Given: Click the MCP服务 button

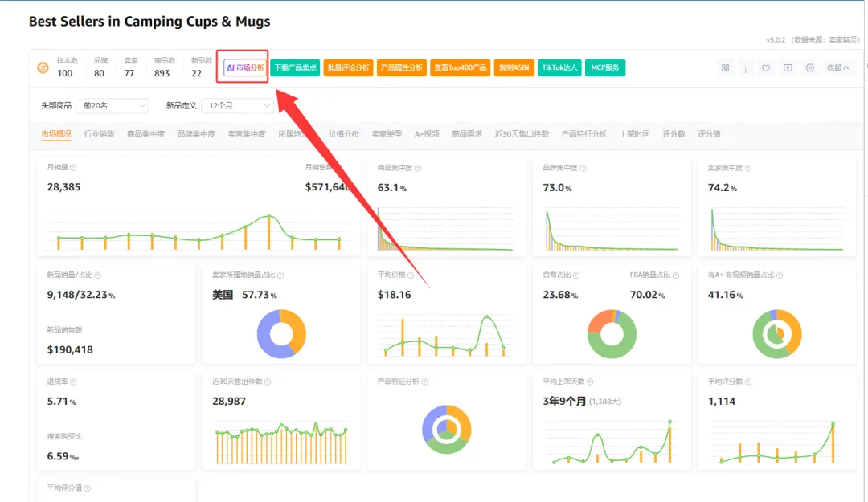Looking at the screenshot, I should (605, 67).
